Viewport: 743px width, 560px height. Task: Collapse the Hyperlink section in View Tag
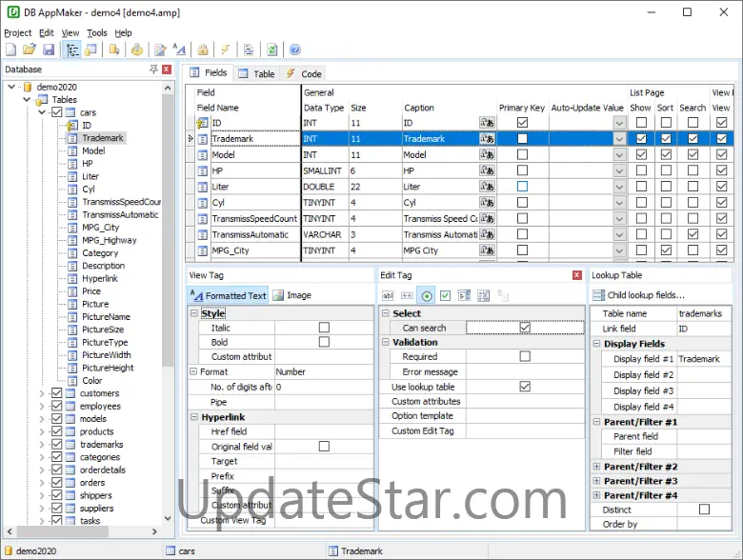tap(193, 417)
